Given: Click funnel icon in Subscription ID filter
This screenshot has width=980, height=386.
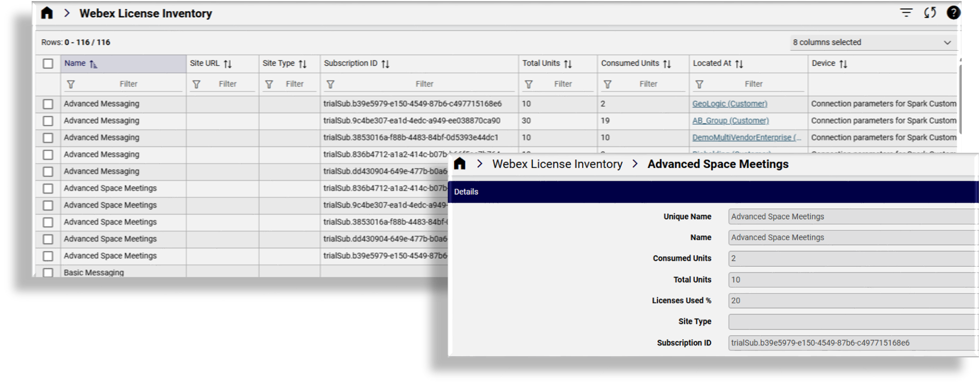Looking at the screenshot, I should pyautogui.click(x=330, y=84).
